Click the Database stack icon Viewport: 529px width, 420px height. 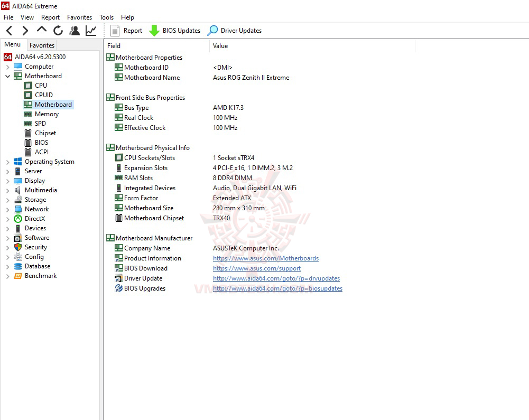coord(18,266)
